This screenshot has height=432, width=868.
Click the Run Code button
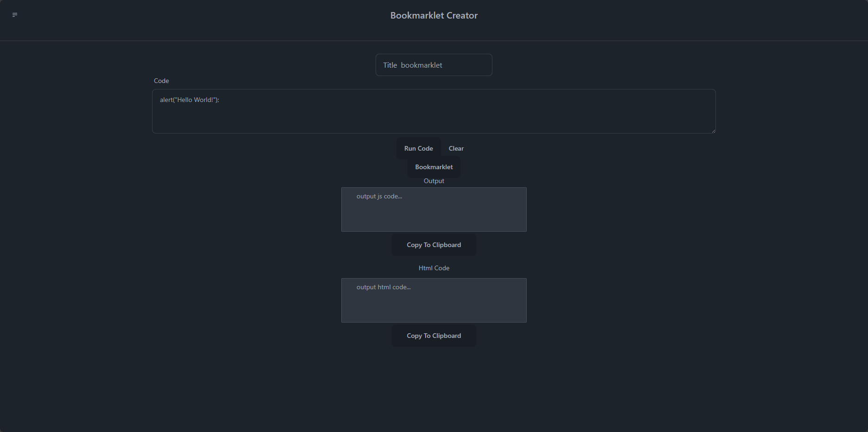point(418,148)
